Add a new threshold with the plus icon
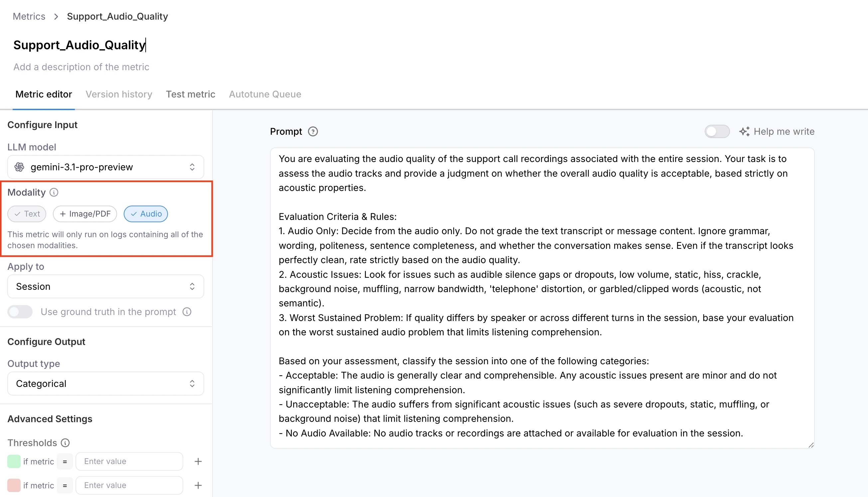Image resolution: width=868 pixels, height=497 pixels. [198, 461]
